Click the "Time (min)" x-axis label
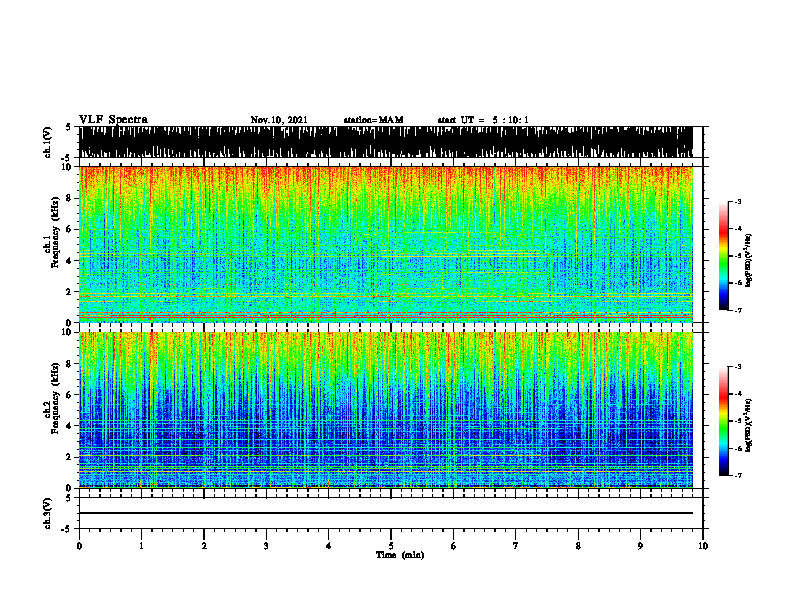Image resolution: width=792 pixels, height=612 pixels. [400, 555]
